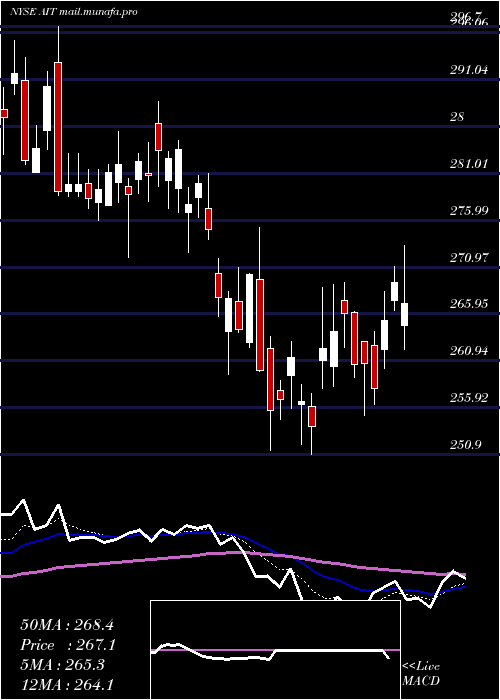
Task: Click the tallest red candle near 291.04
Action: click(x=58, y=127)
